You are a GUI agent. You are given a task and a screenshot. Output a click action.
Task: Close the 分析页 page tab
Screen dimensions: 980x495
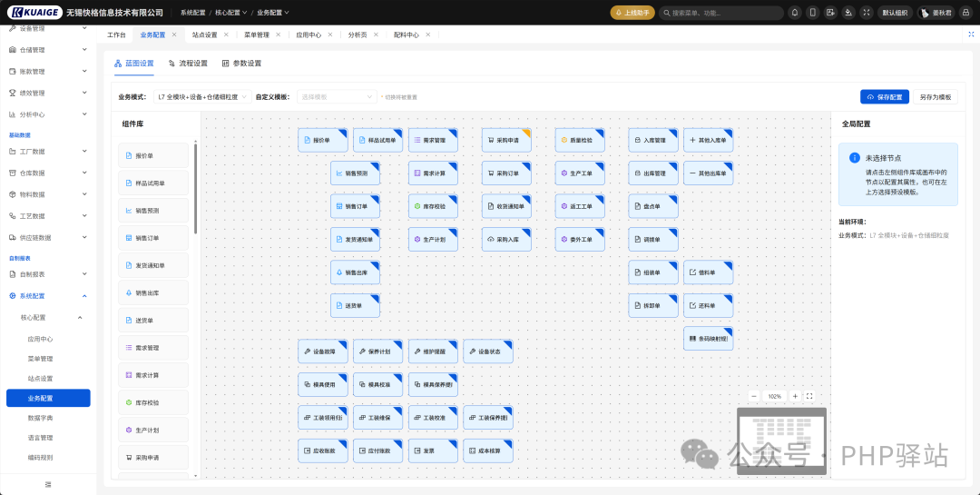tap(377, 35)
